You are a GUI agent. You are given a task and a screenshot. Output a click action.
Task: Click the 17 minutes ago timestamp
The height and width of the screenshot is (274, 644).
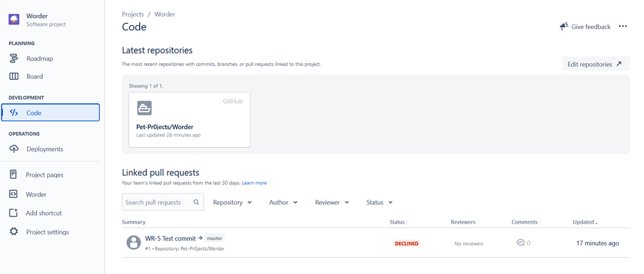[x=598, y=243]
